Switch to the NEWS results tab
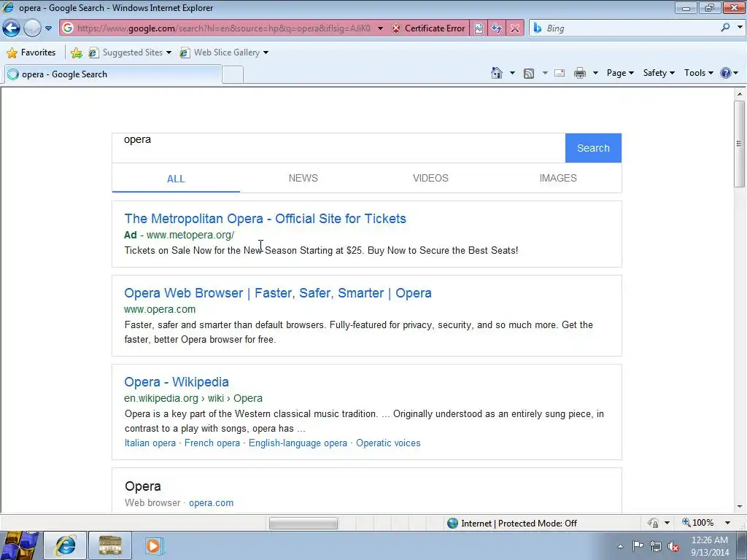747x560 pixels. click(x=303, y=178)
